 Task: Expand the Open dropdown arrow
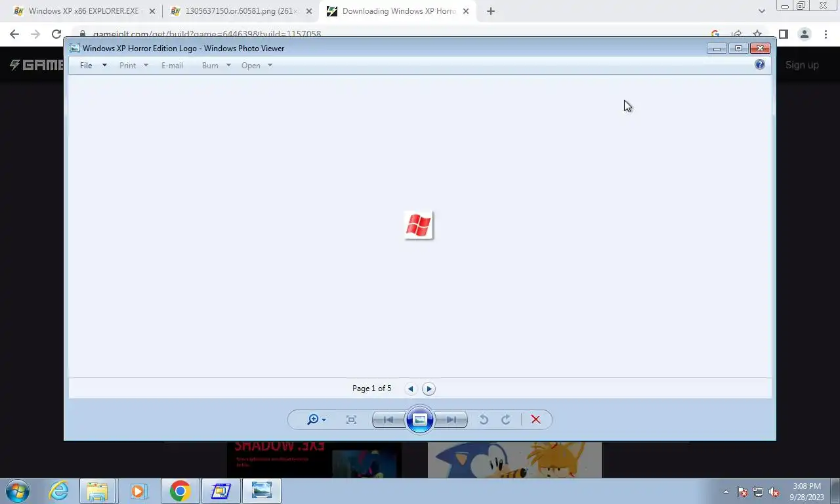pos(270,66)
